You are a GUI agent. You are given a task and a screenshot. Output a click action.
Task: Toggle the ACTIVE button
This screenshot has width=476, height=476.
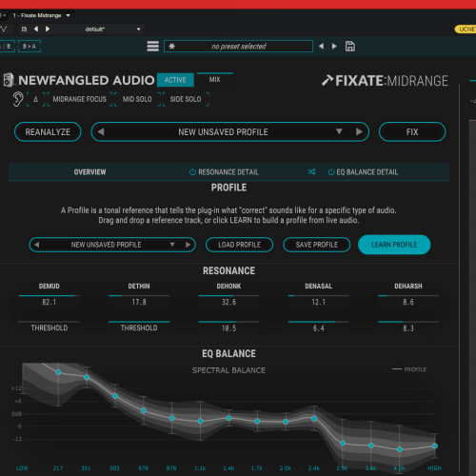[175, 80]
